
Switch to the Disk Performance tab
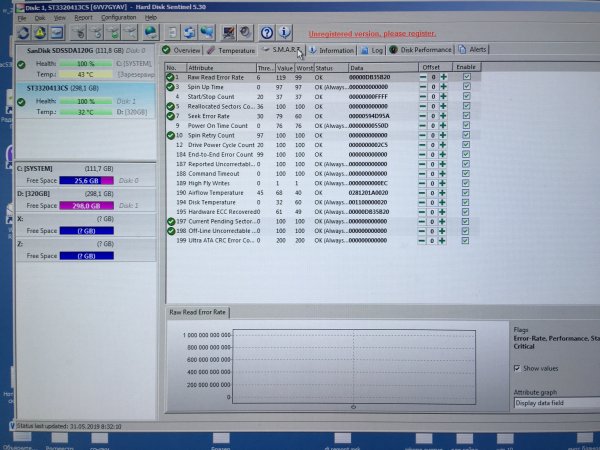click(x=421, y=49)
